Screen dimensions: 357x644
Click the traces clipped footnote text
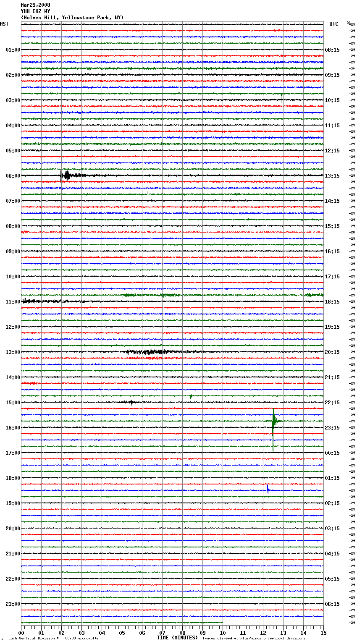click(x=254, y=638)
